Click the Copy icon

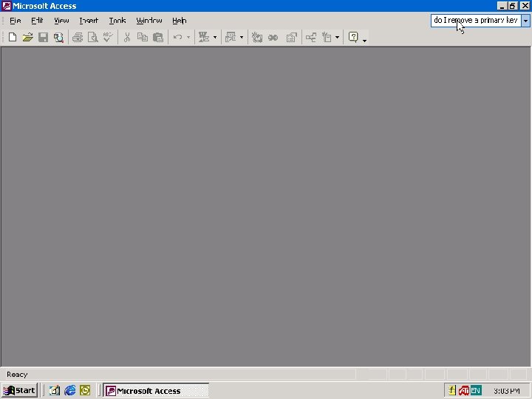(x=143, y=37)
